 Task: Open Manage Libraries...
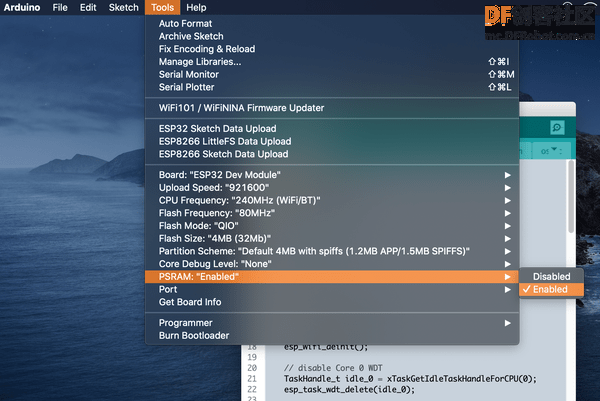pos(332,62)
